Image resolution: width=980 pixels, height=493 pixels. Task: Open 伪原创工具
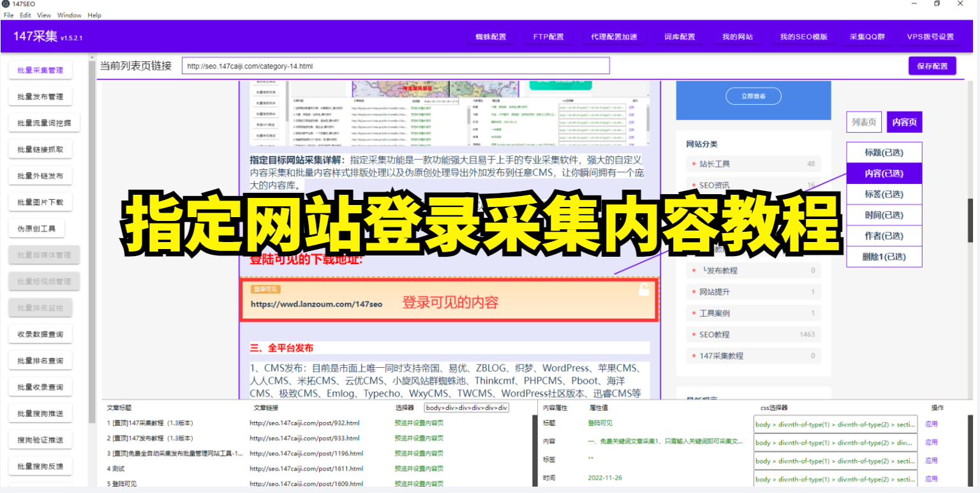tap(36, 229)
